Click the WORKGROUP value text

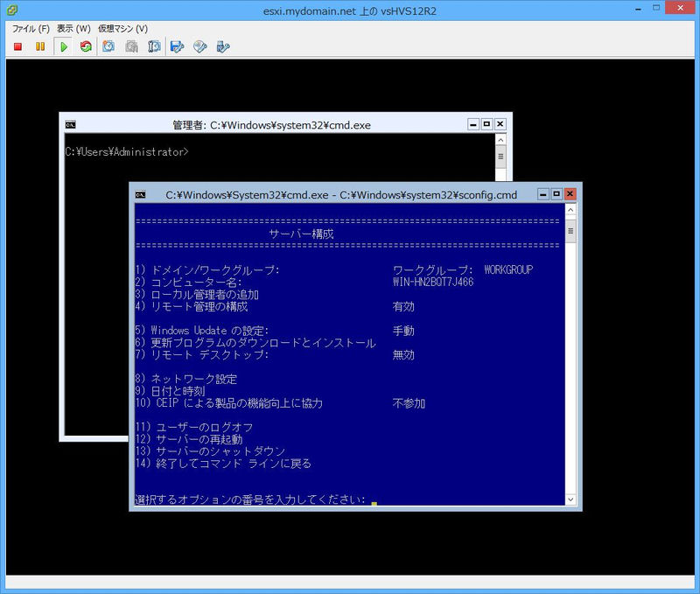[x=508, y=270]
